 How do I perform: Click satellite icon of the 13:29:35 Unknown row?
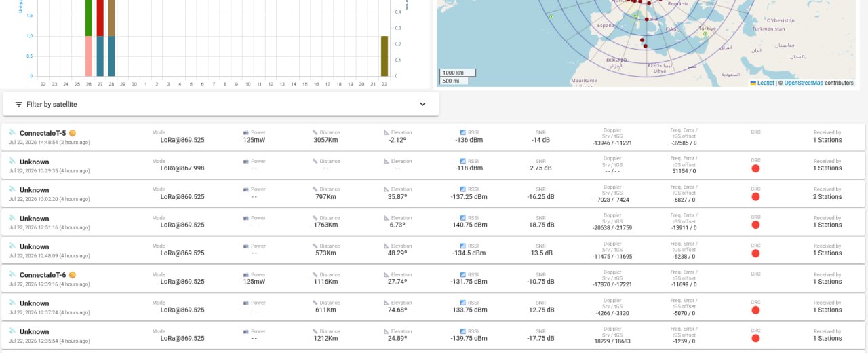[x=12, y=161]
